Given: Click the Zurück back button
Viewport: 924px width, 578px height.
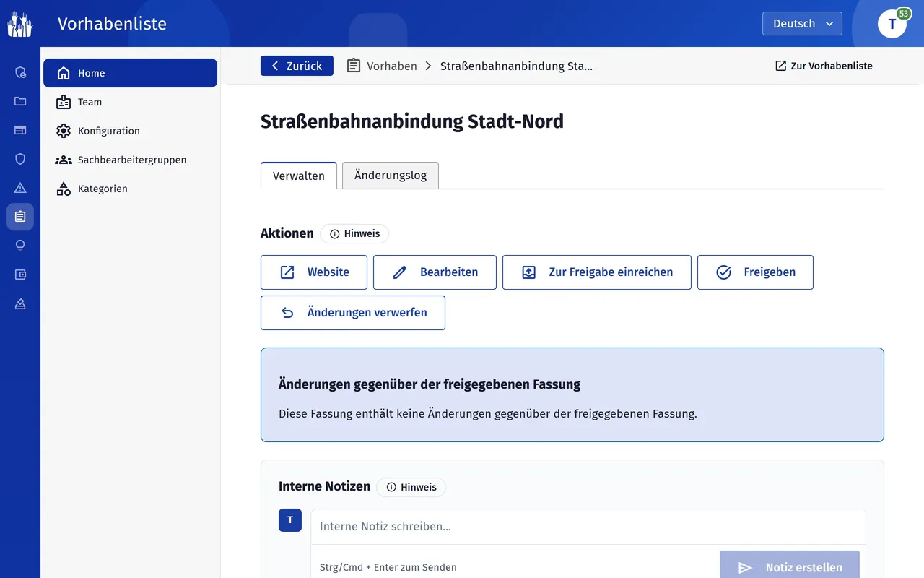Looking at the screenshot, I should [297, 66].
